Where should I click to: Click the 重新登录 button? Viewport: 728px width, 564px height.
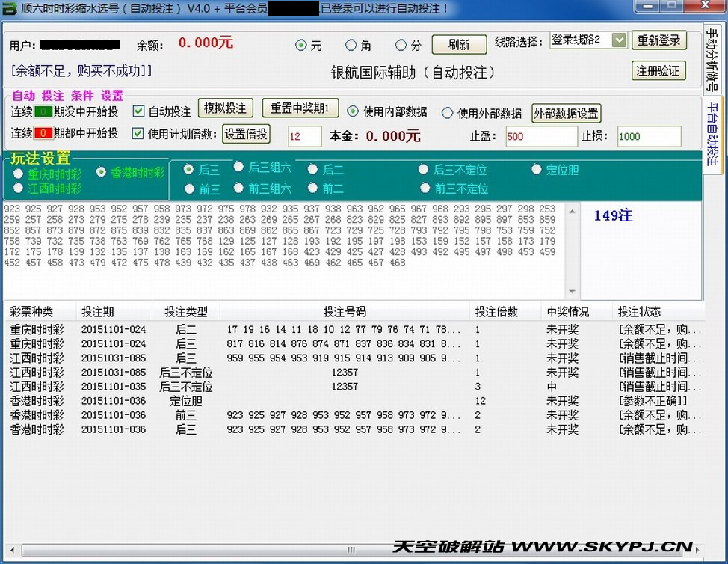pos(658,40)
